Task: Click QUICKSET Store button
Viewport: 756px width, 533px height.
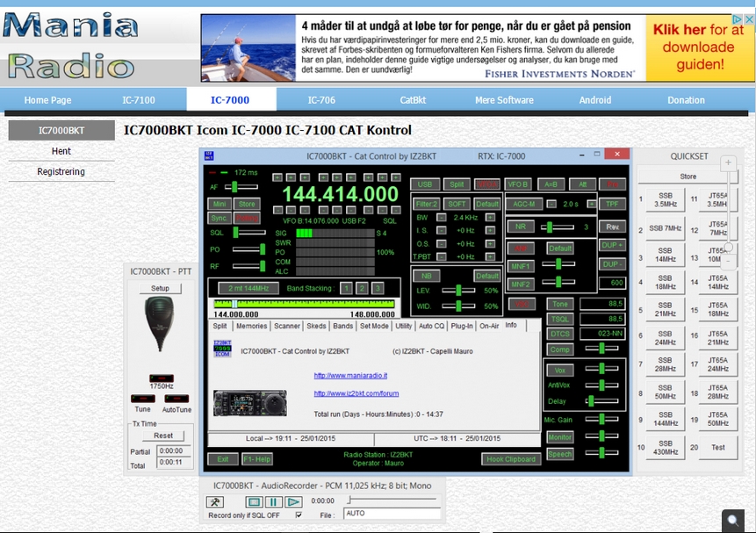Action: (688, 176)
